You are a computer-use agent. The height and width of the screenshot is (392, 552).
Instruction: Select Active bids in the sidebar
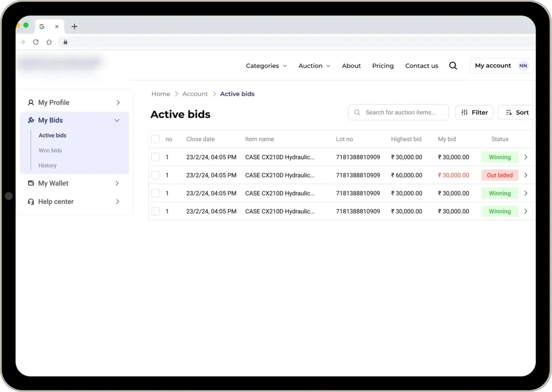[53, 135]
